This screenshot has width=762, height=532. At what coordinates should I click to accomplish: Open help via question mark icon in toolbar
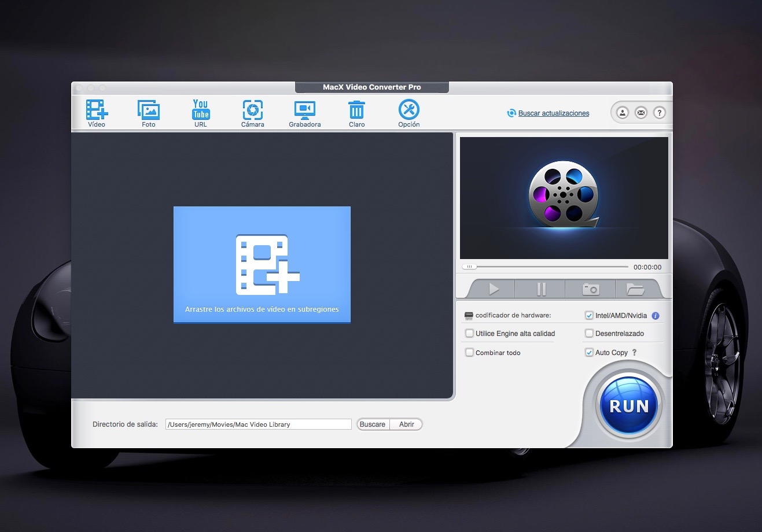coord(659,113)
